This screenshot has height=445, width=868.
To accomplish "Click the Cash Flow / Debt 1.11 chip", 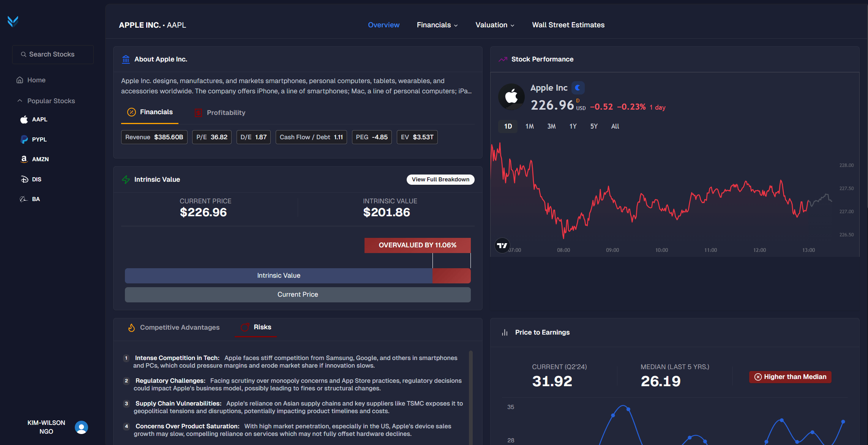I will (311, 137).
